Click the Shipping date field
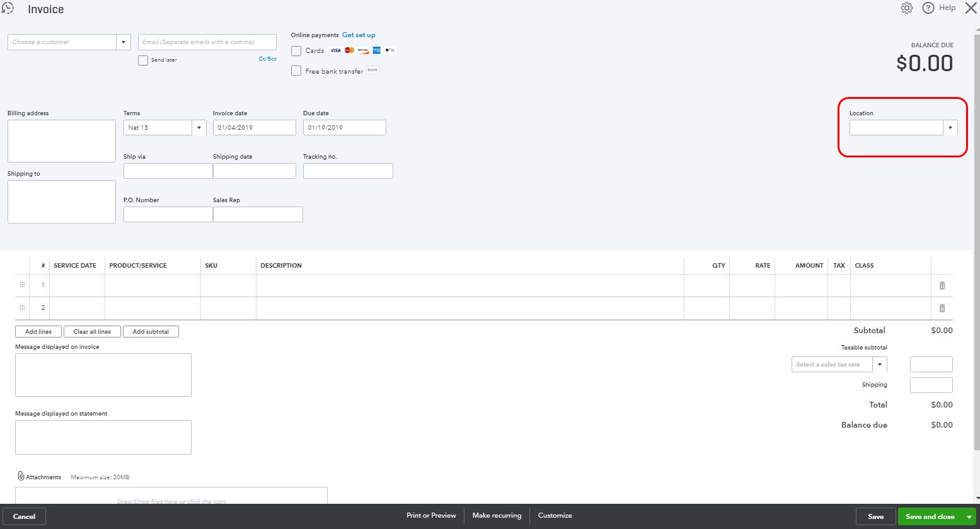The height and width of the screenshot is (529, 980). pyautogui.click(x=255, y=171)
